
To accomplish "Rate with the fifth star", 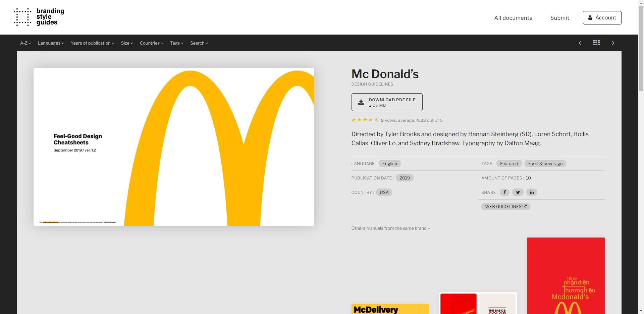I will coord(376,120).
